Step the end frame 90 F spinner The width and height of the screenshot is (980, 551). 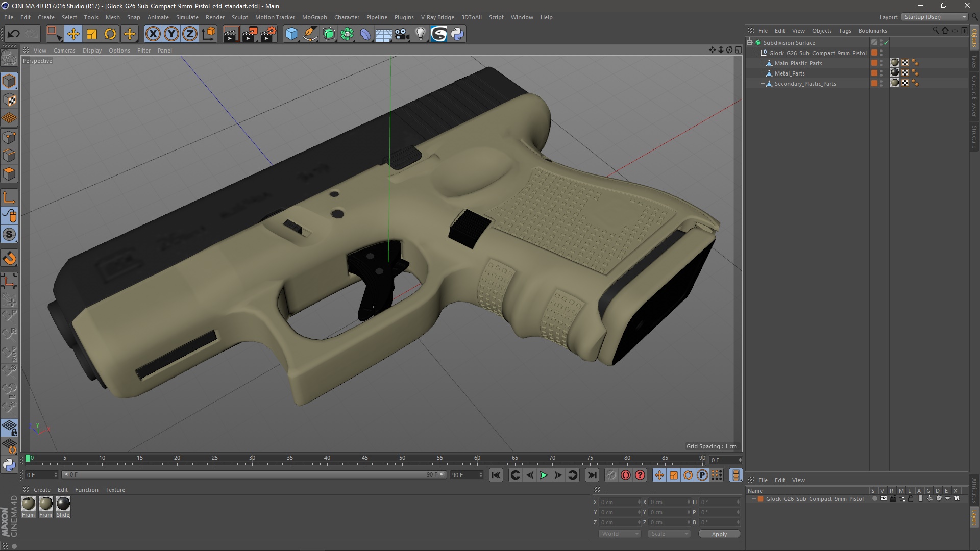tap(481, 475)
